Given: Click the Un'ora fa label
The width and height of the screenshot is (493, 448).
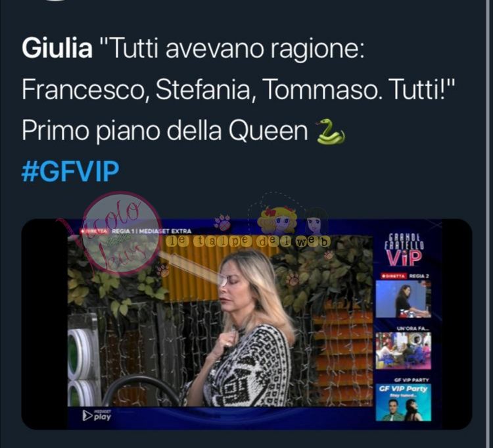Looking at the screenshot, I should pyautogui.click(x=413, y=328).
